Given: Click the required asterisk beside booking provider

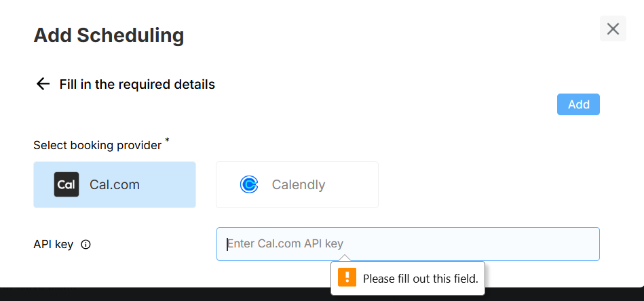Looking at the screenshot, I should [168, 140].
